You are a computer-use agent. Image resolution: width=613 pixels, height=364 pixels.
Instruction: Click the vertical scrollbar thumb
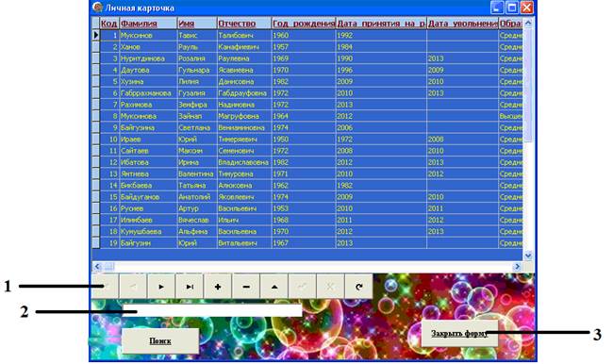(528, 85)
